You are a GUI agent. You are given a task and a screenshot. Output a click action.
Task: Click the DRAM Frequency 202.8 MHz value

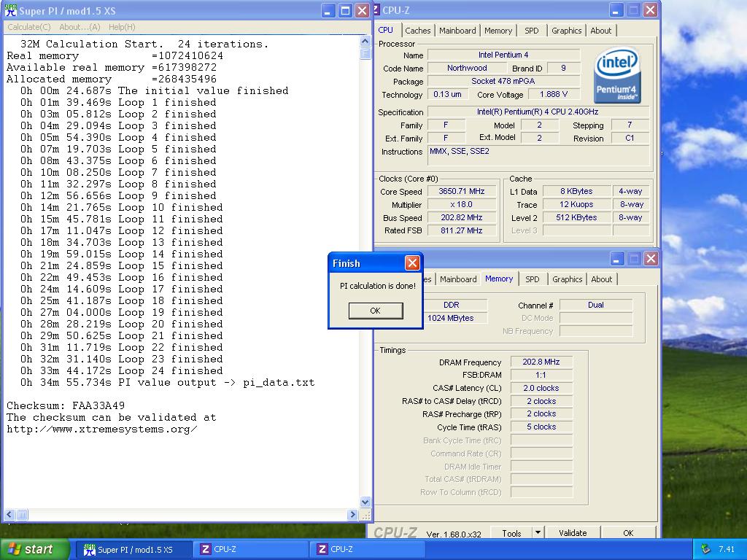tap(541, 362)
